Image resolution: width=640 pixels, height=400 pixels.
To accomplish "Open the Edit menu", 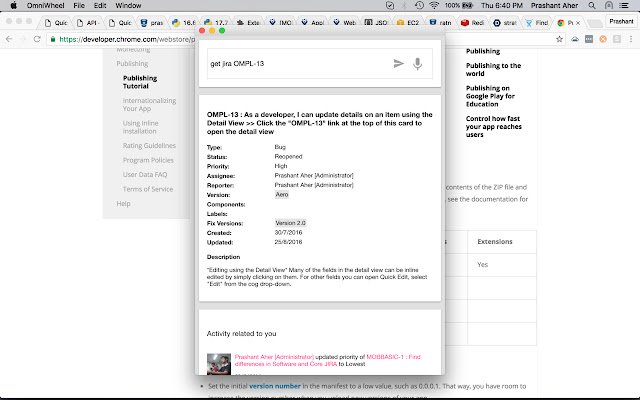I will (x=100, y=5).
